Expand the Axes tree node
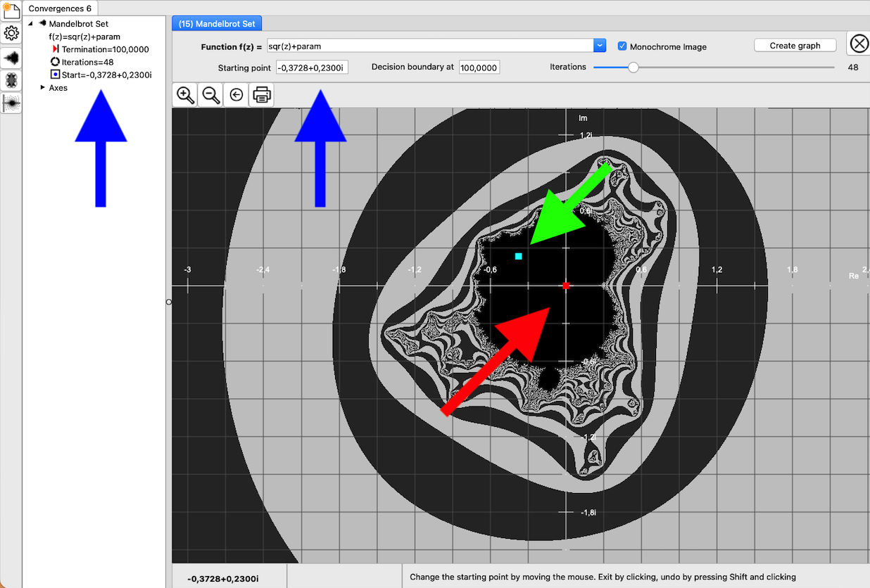Viewport: 870px width, 588px height. click(42, 88)
